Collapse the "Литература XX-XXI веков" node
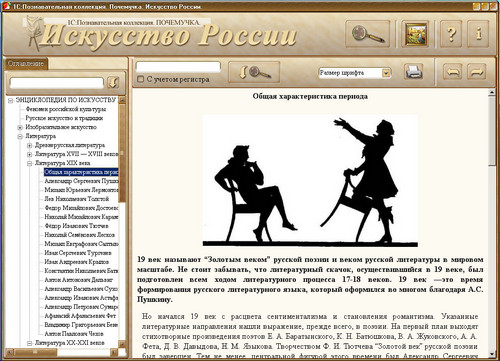 pyautogui.click(x=29, y=343)
